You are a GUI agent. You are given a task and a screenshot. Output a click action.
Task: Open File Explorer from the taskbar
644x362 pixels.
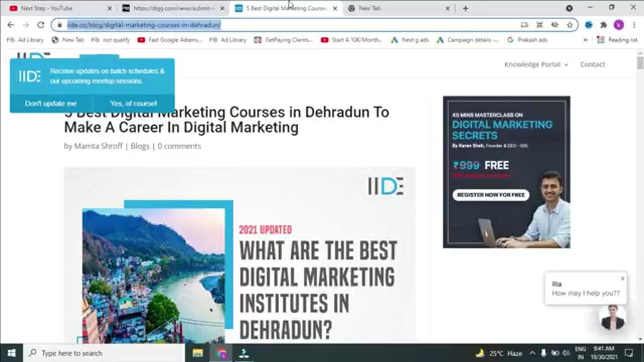[198, 353]
